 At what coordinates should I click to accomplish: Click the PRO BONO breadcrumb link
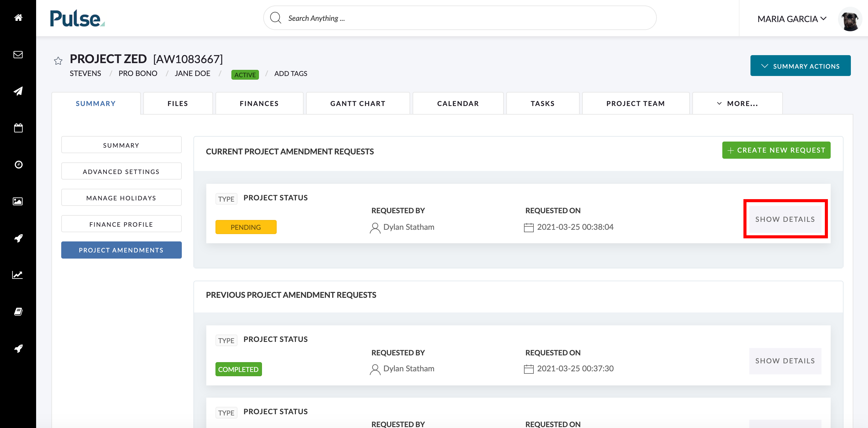138,74
